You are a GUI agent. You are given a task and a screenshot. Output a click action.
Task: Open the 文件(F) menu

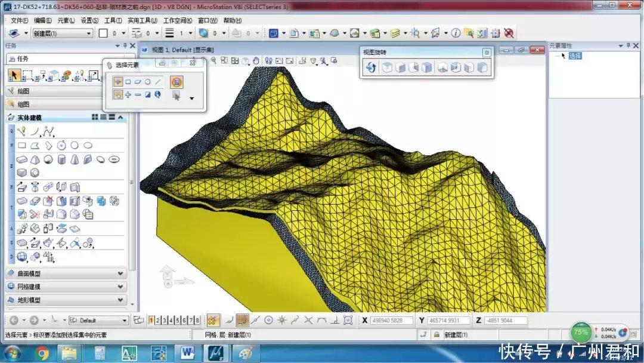pyautogui.click(x=19, y=20)
